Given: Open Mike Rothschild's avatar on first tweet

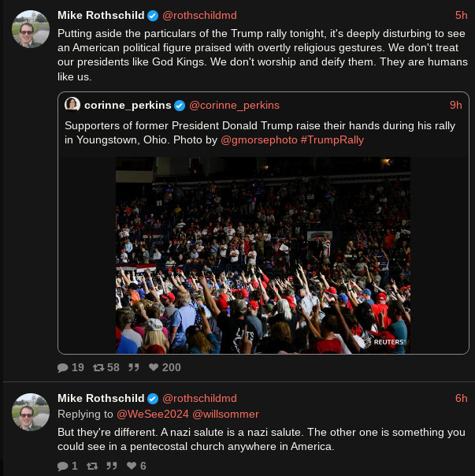Looking at the screenshot, I should coord(31,29).
